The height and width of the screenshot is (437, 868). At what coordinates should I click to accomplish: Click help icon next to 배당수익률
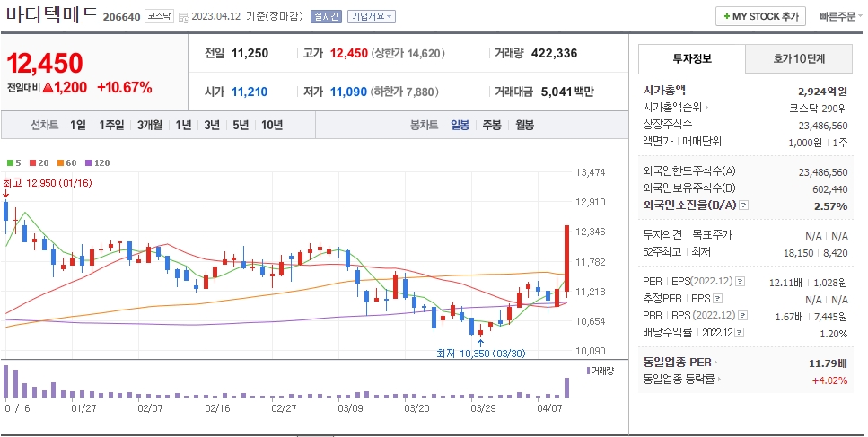click(740, 333)
